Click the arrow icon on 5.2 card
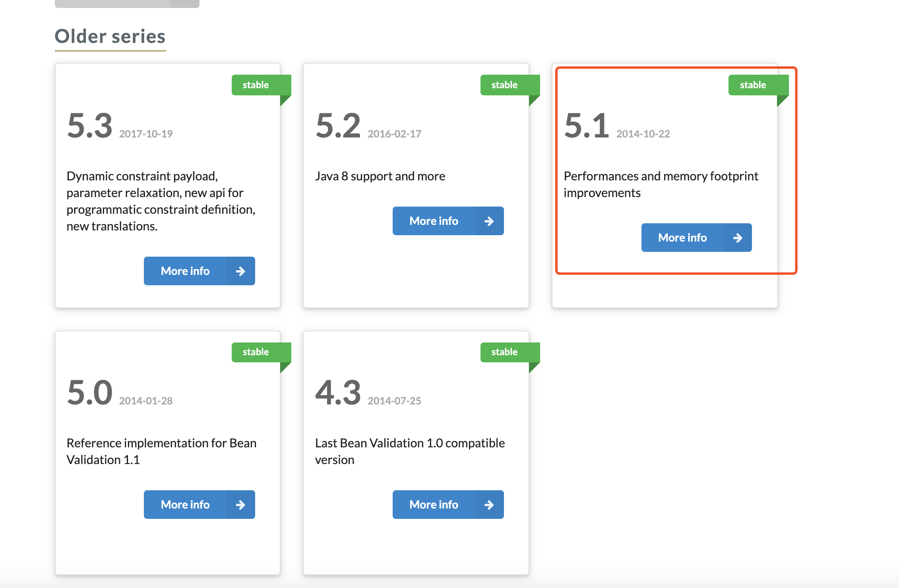 click(489, 221)
